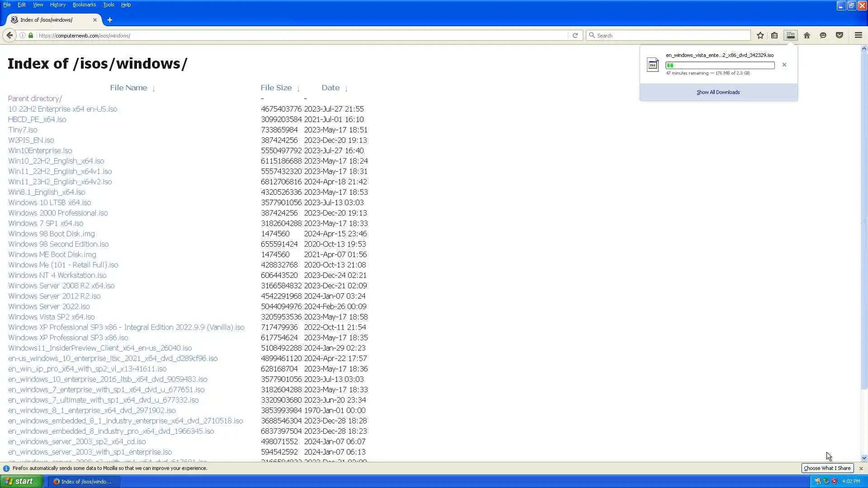Viewport: 868px width, 488px height.
Task: Cancel the Vista ISO download
Action: tap(784, 65)
